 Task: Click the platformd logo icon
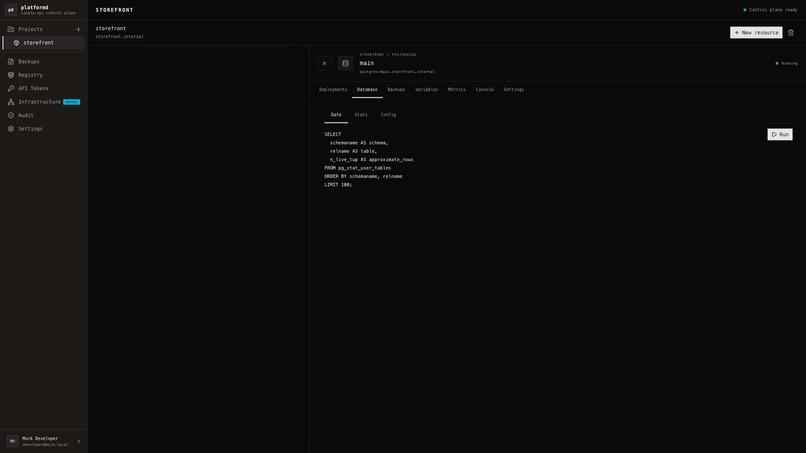[x=11, y=10]
